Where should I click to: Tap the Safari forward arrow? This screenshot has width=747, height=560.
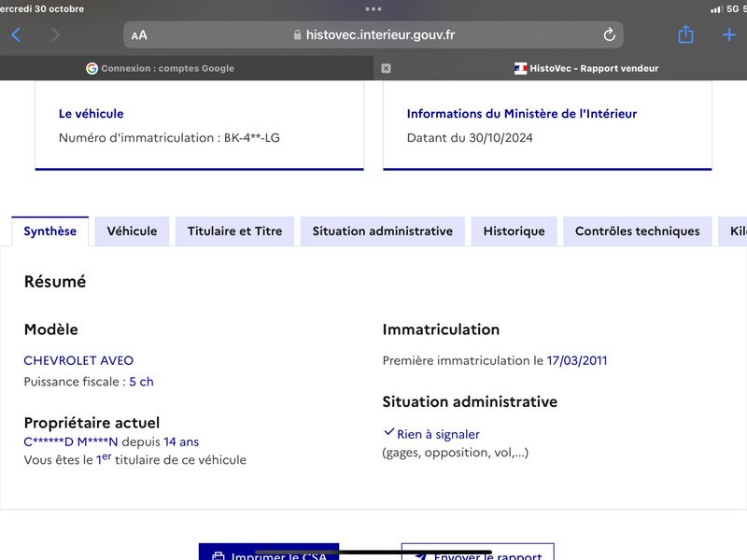(x=55, y=35)
